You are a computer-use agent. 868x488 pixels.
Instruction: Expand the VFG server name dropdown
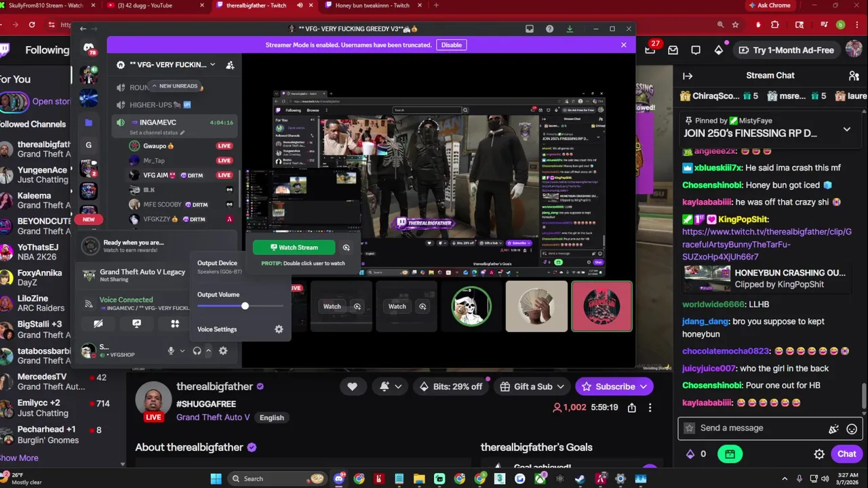(x=212, y=65)
